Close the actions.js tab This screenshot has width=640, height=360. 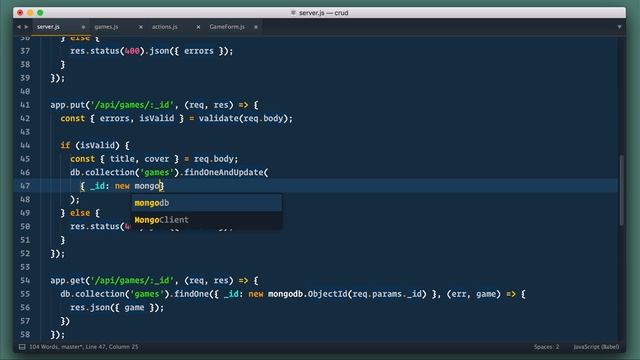[198, 27]
